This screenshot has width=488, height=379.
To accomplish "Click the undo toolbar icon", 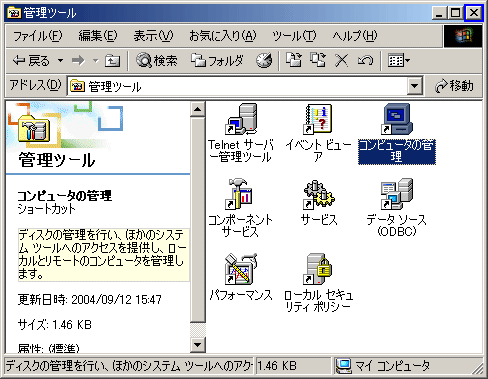I will pyautogui.click(x=365, y=61).
